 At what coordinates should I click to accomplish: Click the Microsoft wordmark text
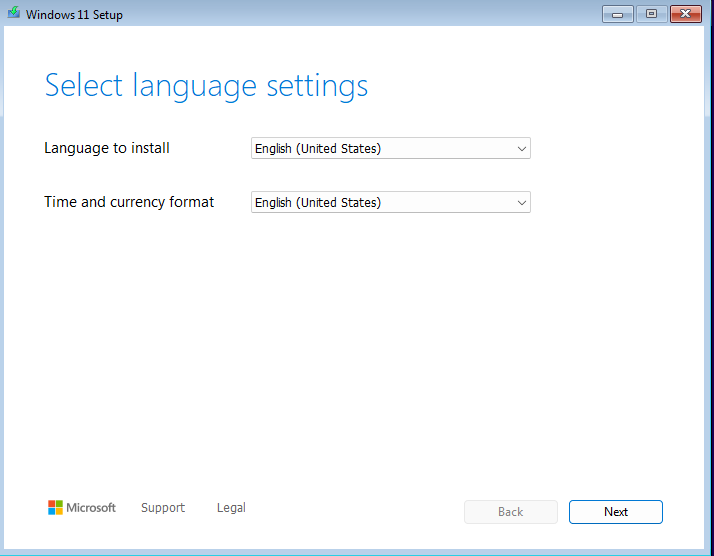(x=91, y=508)
